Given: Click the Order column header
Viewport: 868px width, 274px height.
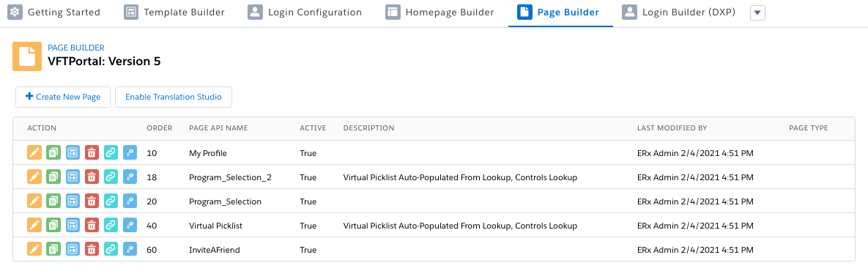Looking at the screenshot, I should [x=160, y=128].
